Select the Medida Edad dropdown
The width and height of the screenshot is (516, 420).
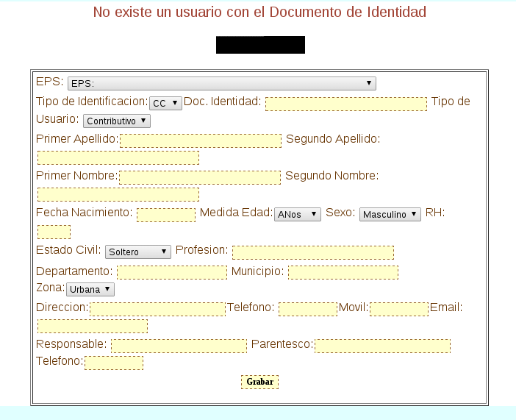click(x=297, y=214)
